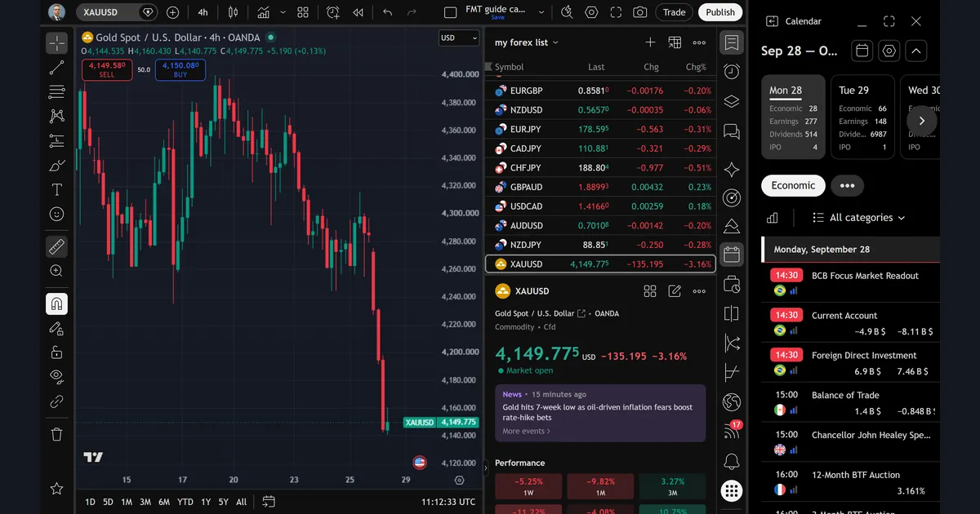Toggle hide all drawings eye icon
The width and height of the screenshot is (980, 514).
(56, 376)
